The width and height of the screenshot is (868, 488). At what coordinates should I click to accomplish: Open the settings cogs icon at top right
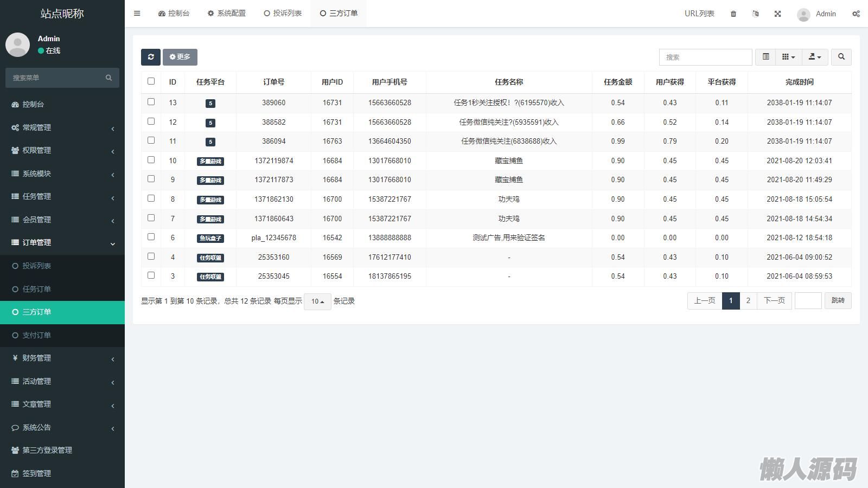tap(856, 14)
